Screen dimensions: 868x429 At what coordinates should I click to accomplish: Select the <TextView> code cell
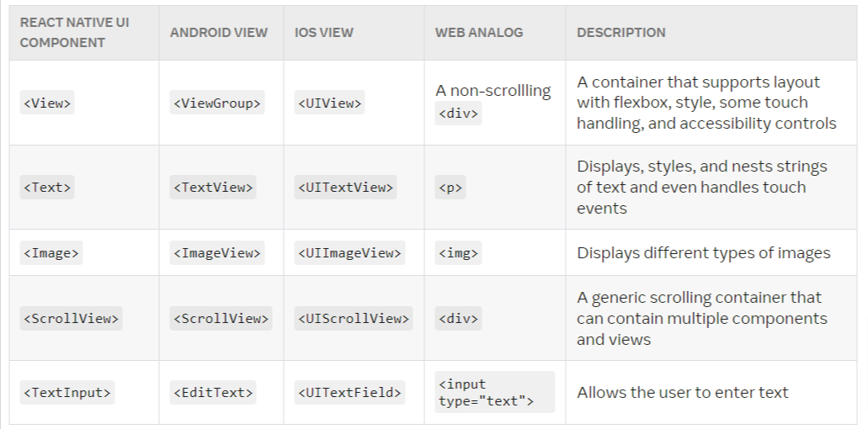212,187
